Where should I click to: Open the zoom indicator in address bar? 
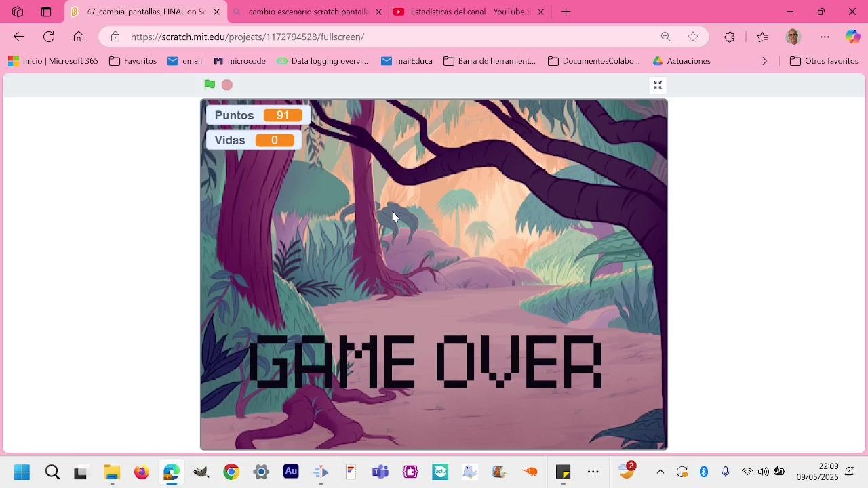point(666,37)
